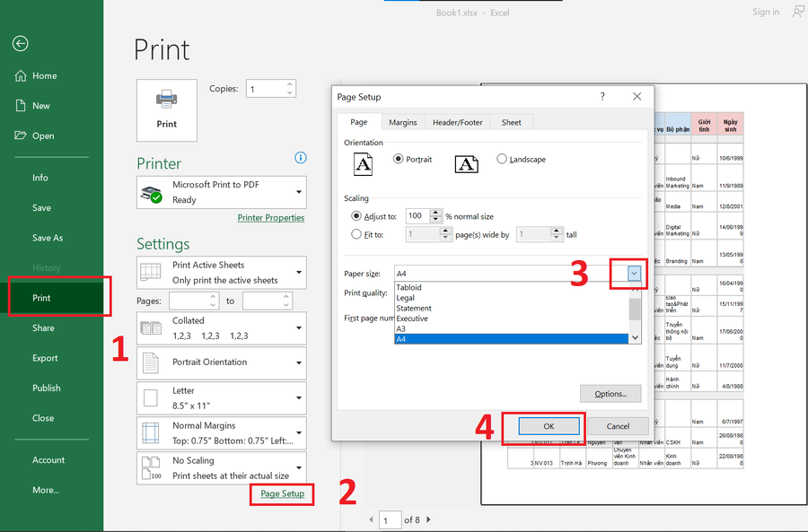Expand the Collated dropdown

coord(222,328)
